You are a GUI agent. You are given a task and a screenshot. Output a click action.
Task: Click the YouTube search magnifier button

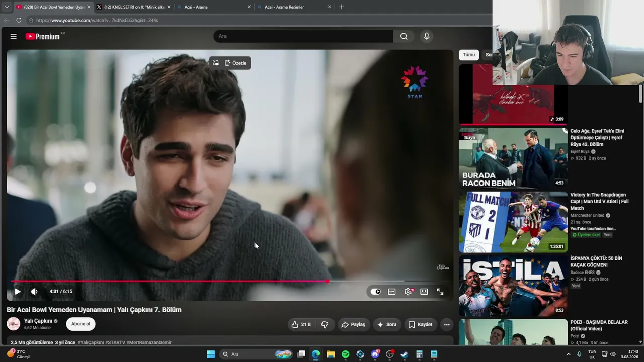(404, 36)
